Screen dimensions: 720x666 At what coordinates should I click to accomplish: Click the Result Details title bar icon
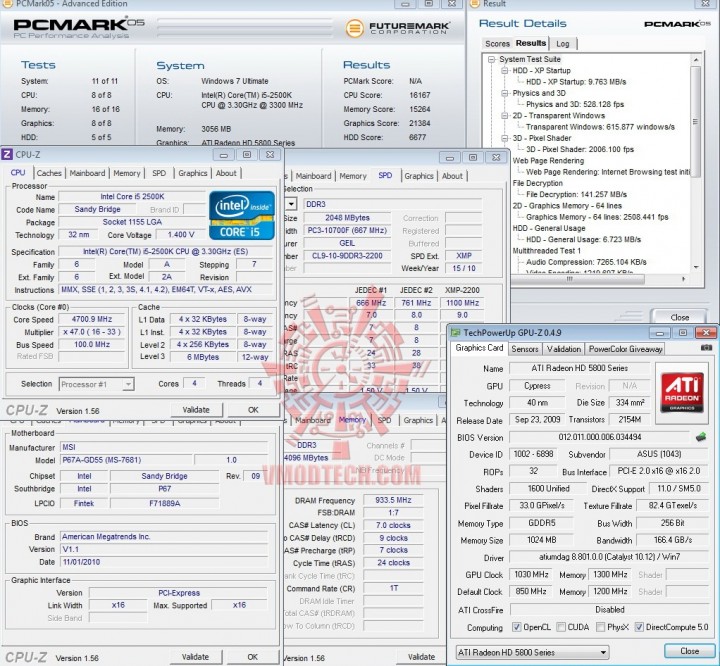tap(475, 4)
